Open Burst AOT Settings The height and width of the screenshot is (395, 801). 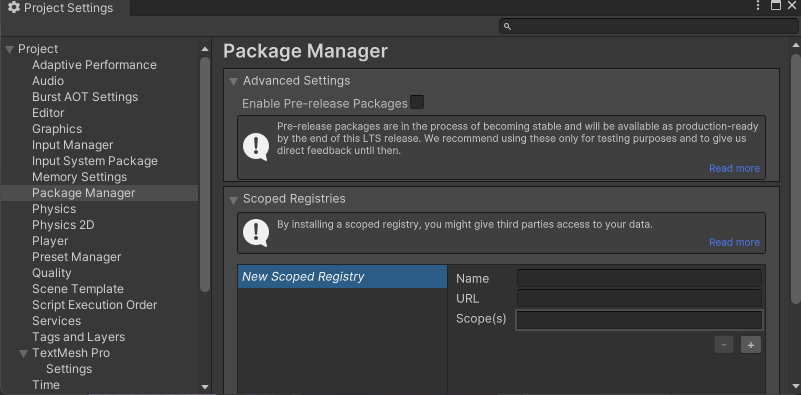pos(85,97)
